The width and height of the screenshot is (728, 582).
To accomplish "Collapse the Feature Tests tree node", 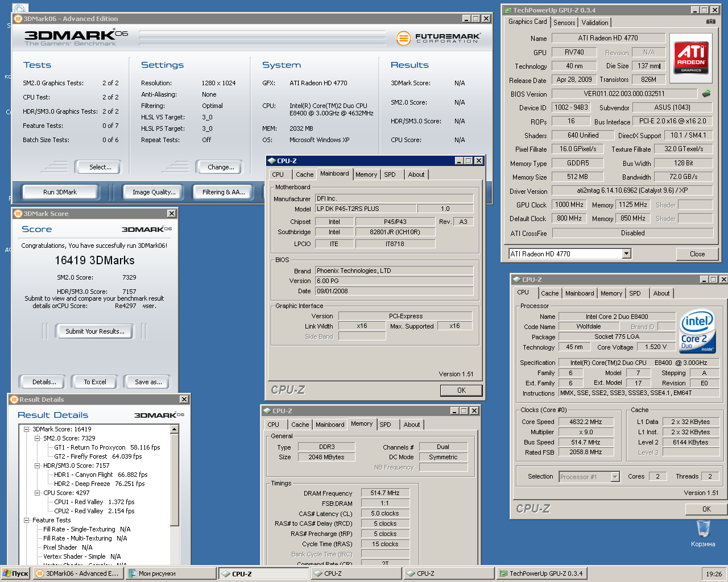I will coord(27,520).
